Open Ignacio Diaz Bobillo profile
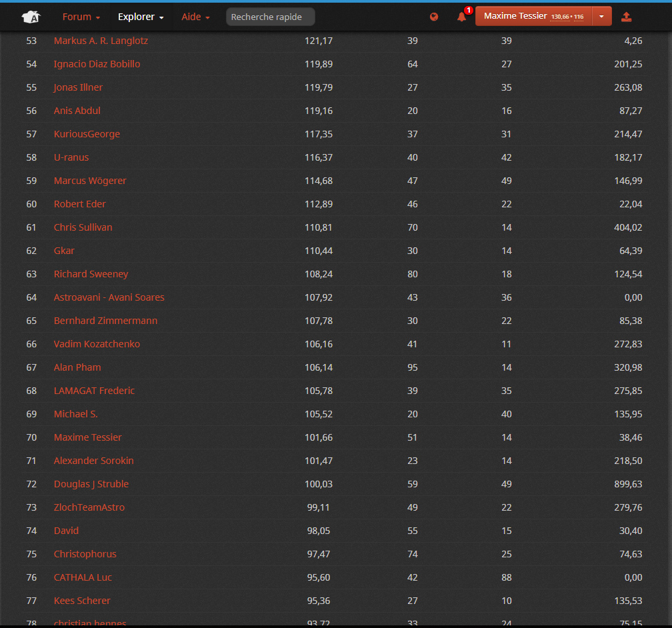 (x=97, y=64)
